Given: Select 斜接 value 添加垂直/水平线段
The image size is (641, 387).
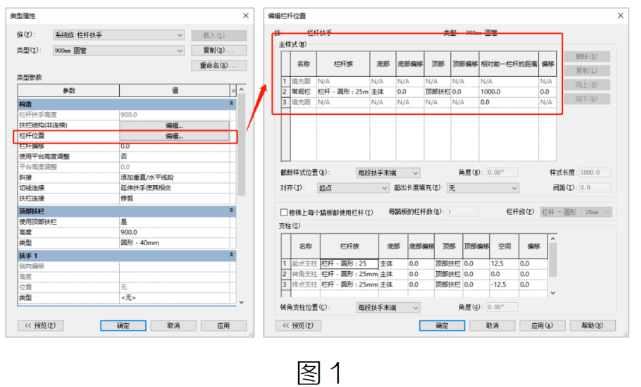Looking at the screenshot, I should click(175, 177).
